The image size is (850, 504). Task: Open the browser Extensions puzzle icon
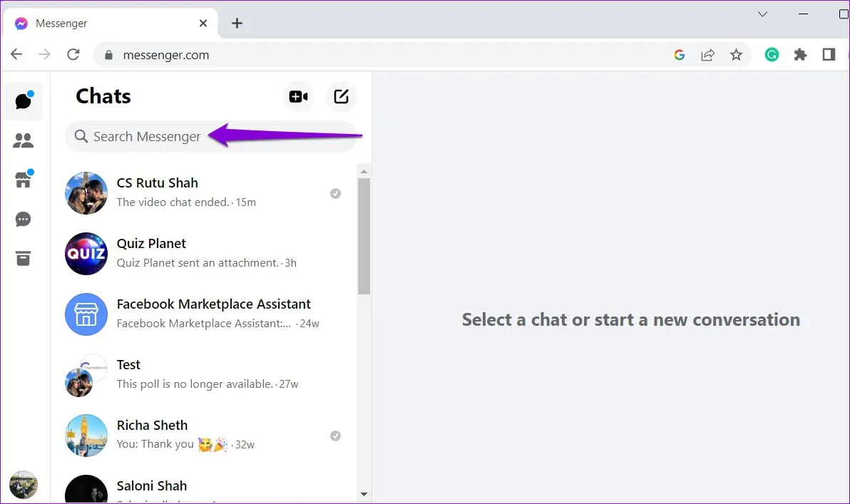click(x=800, y=54)
